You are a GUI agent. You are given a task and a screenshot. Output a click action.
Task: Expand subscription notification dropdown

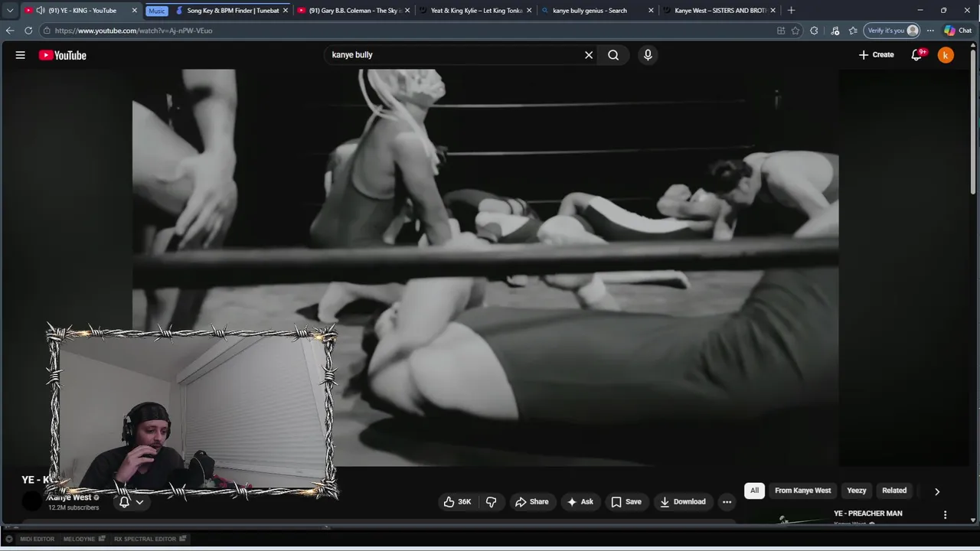[x=139, y=503]
